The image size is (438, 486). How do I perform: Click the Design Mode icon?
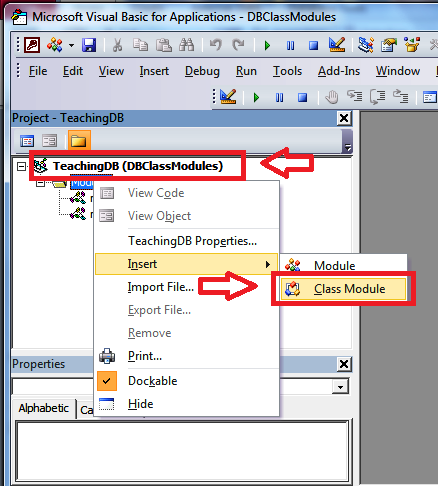336,45
